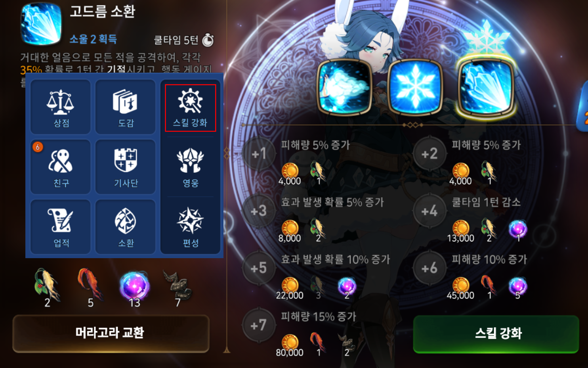Open the 편성 formation icon
This screenshot has width=588, height=368.
click(190, 227)
